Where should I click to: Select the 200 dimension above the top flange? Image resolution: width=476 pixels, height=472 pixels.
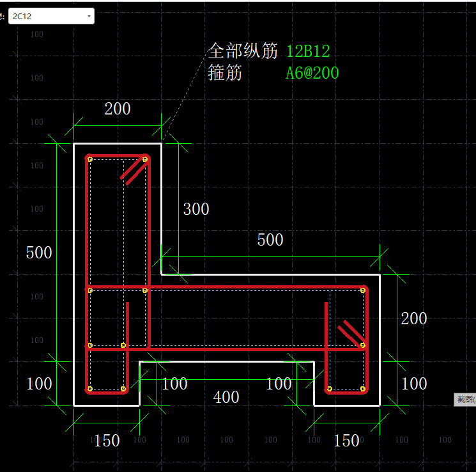pos(118,109)
